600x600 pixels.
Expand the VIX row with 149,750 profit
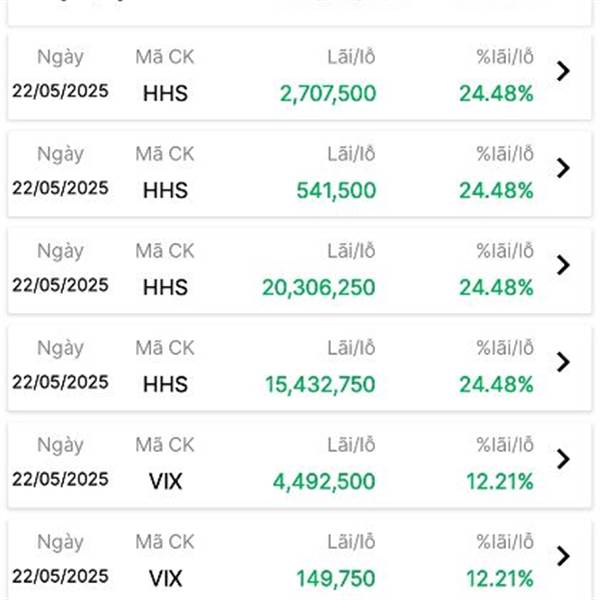coord(563,556)
